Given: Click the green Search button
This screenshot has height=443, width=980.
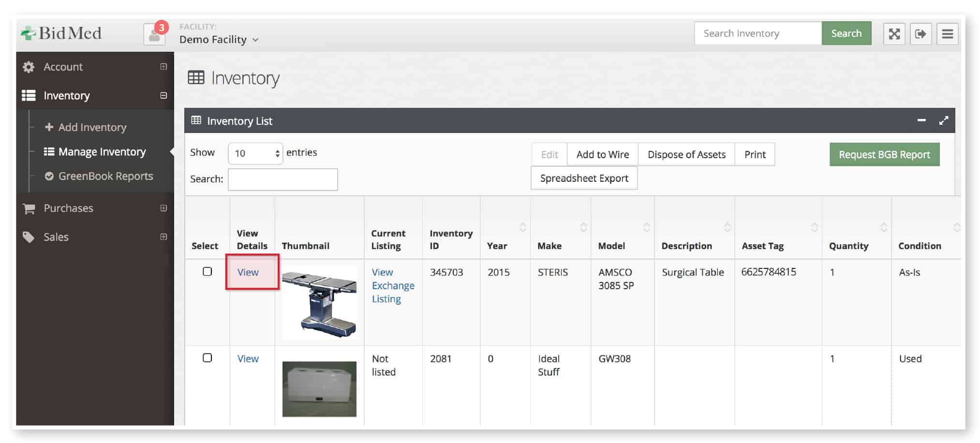Looking at the screenshot, I should click(x=846, y=33).
